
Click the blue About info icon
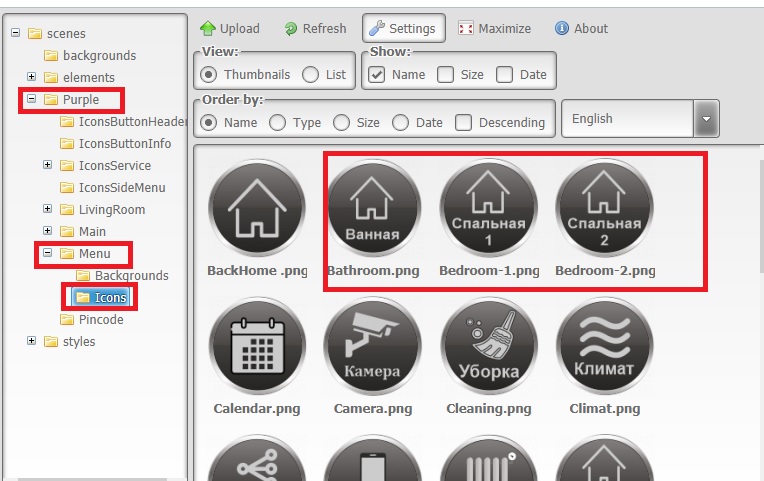[562, 28]
